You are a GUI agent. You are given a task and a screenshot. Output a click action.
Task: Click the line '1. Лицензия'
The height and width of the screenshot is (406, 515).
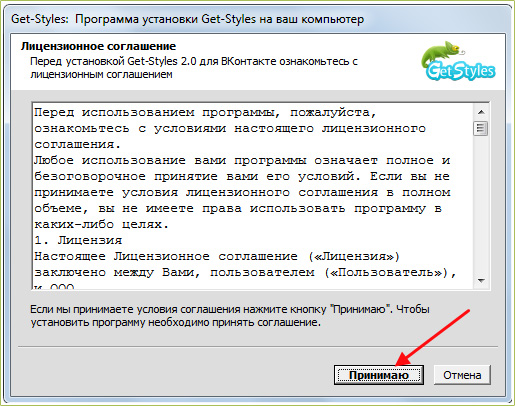point(78,240)
